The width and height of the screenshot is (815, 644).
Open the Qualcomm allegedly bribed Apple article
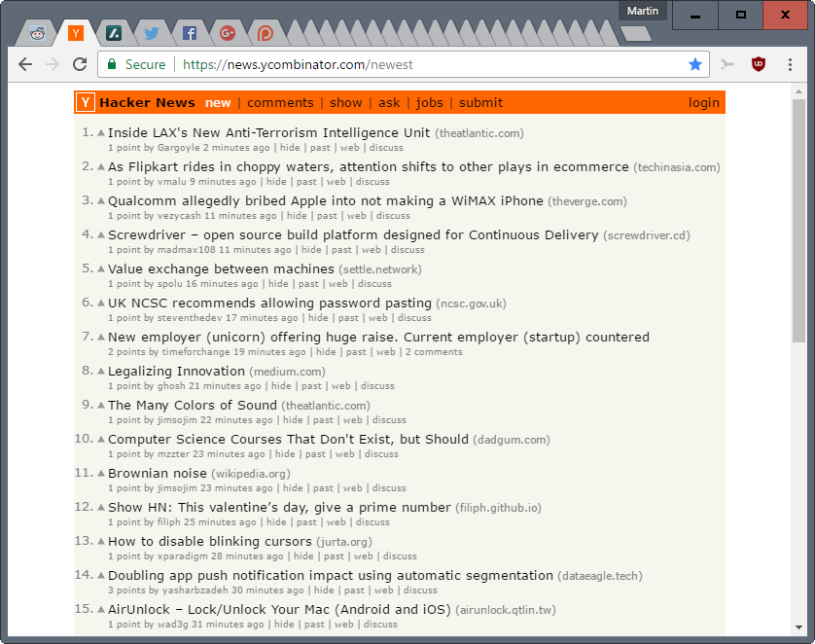[326, 201]
